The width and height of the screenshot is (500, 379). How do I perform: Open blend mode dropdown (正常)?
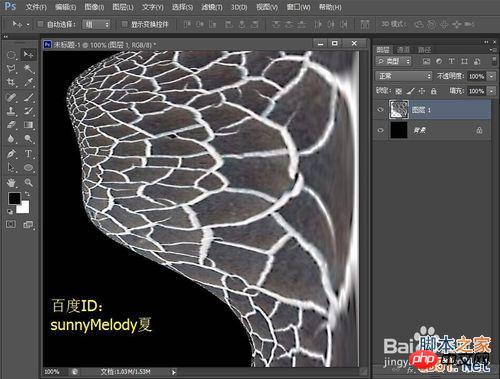point(404,76)
